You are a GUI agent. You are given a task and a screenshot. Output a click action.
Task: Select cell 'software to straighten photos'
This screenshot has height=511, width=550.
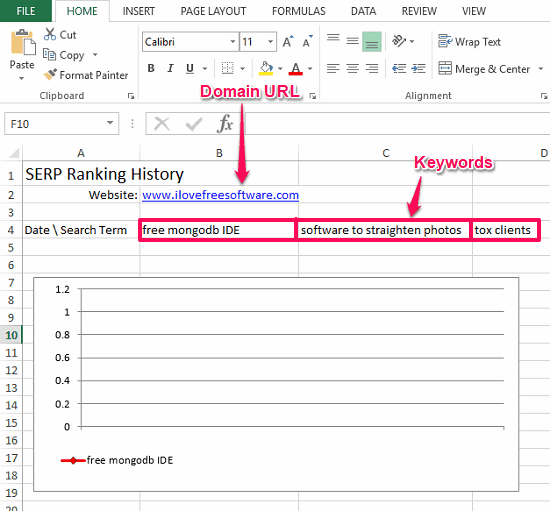(x=385, y=230)
